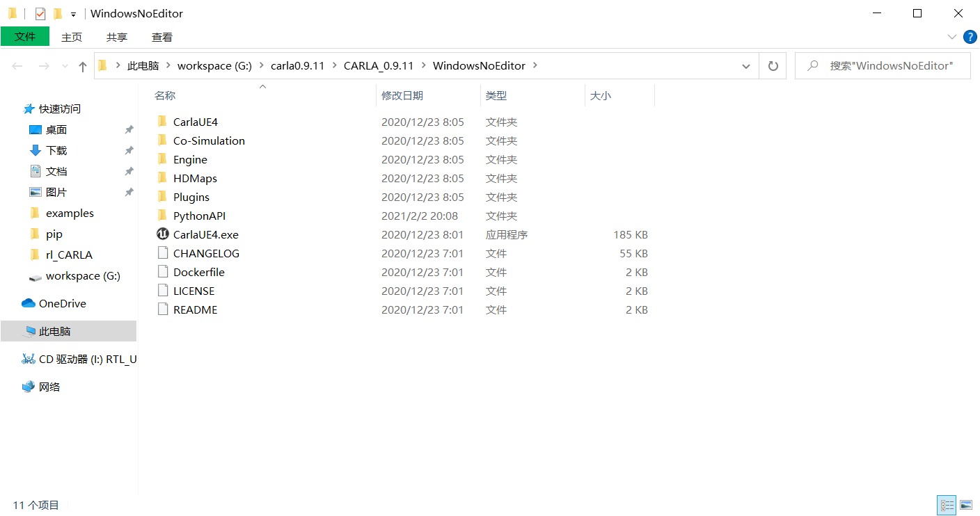980x516 pixels.
Task: Go to carla0.9.11 in address path
Action: 298,65
